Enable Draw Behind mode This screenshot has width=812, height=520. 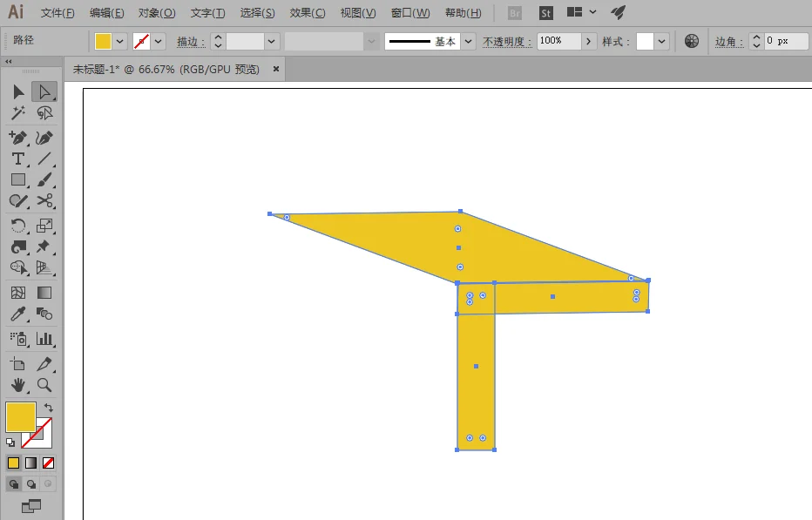pos(31,484)
